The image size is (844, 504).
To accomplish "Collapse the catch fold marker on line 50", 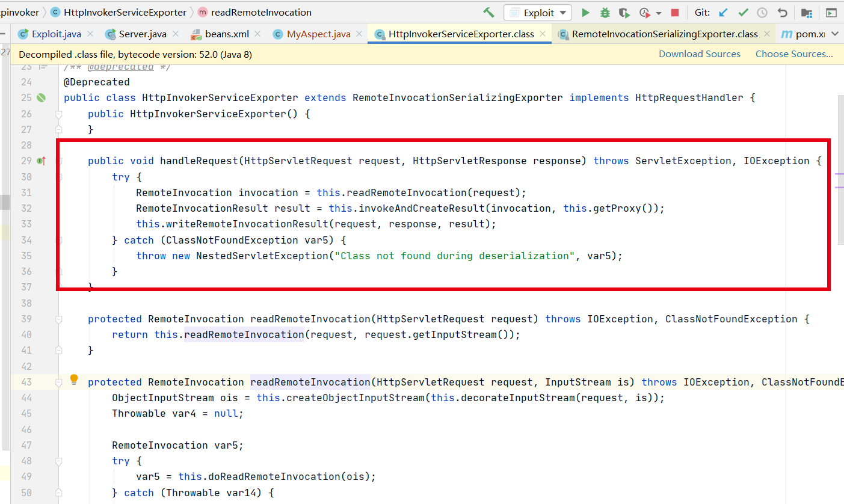I will [x=59, y=493].
